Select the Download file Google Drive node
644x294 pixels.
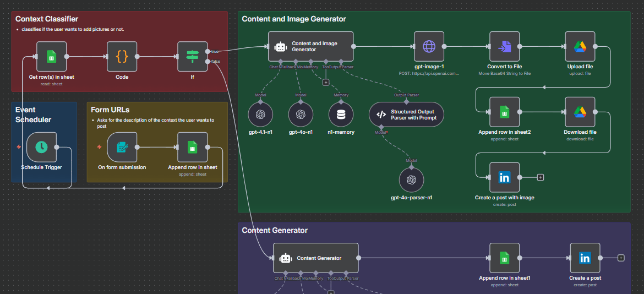[580, 112]
